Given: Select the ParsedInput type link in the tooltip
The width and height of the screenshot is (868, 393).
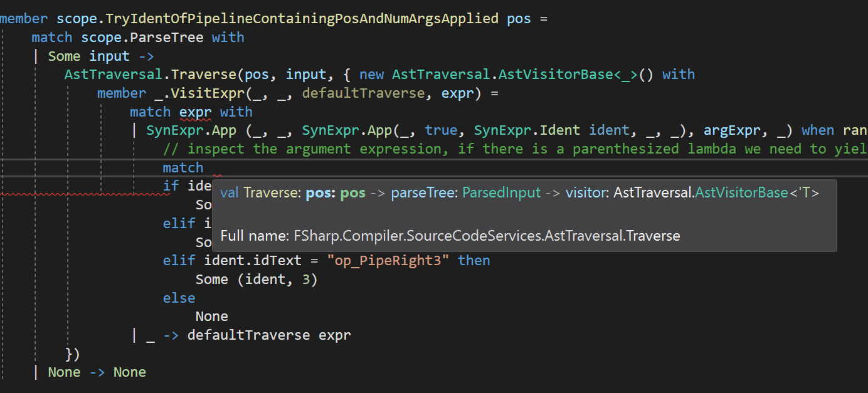Looking at the screenshot, I should pos(501,192).
